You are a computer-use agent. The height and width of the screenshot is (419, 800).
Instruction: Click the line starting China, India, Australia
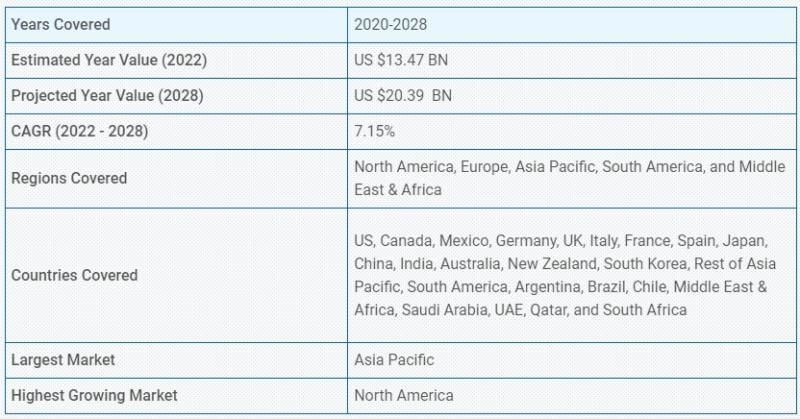[x=565, y=264]
